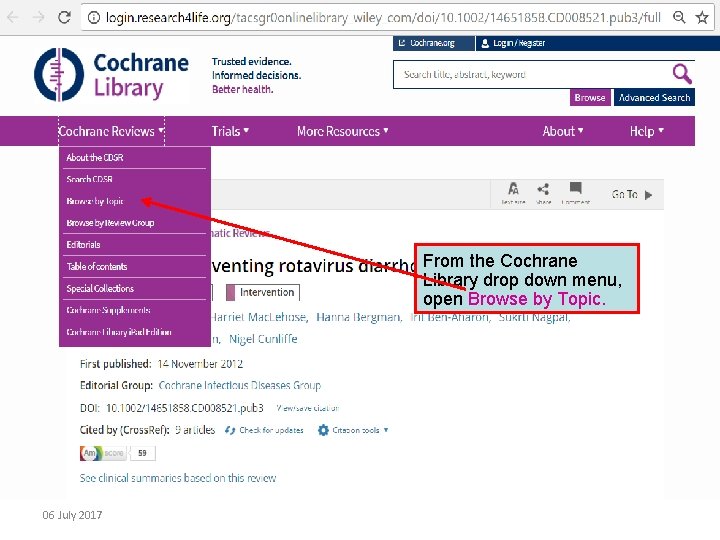Select Cochrane Supplements menu item

(x=133, y=310)
